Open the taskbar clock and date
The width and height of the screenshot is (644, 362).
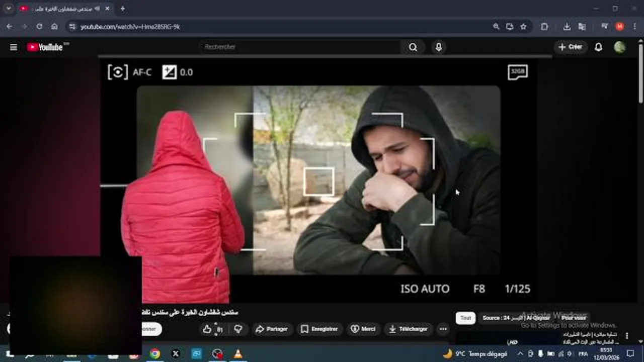(606, 354)
